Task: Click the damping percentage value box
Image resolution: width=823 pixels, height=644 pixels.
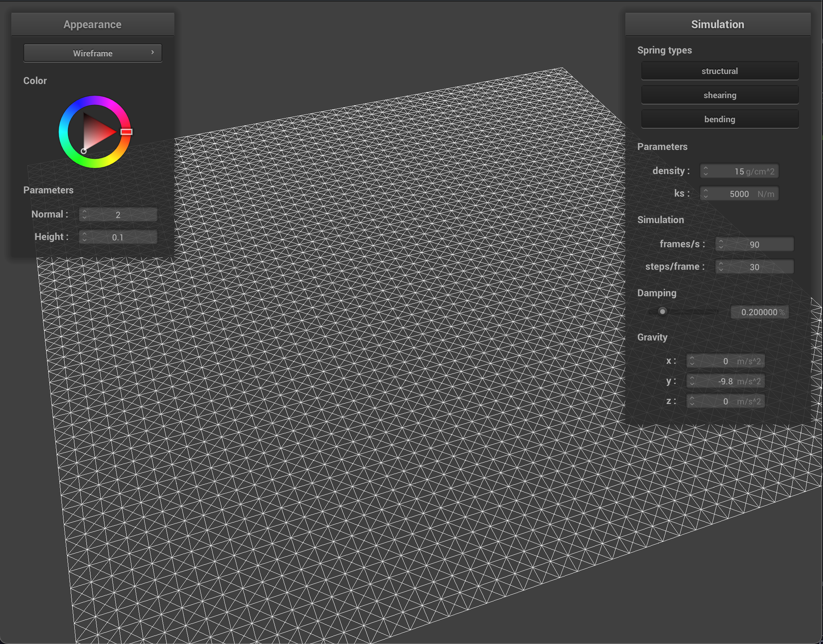Action: click(x=759, y=312)
